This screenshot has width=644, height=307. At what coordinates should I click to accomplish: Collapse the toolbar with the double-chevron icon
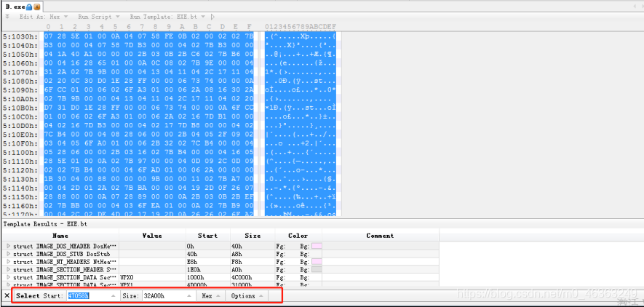coord(7,17)
